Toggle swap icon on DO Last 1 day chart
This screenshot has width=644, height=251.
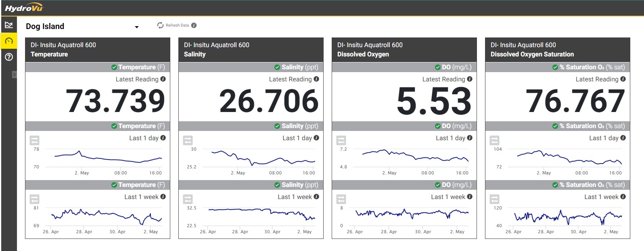[341, 140]
